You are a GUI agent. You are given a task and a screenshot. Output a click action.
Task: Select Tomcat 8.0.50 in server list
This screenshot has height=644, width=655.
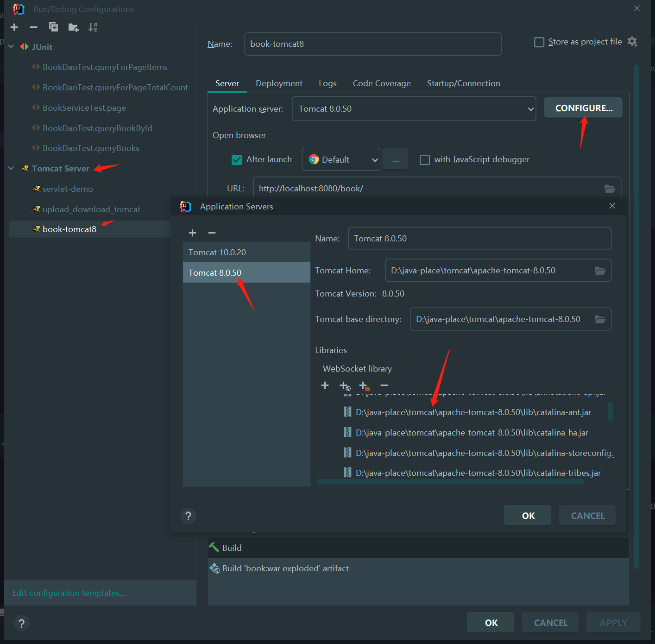[246, 273]
